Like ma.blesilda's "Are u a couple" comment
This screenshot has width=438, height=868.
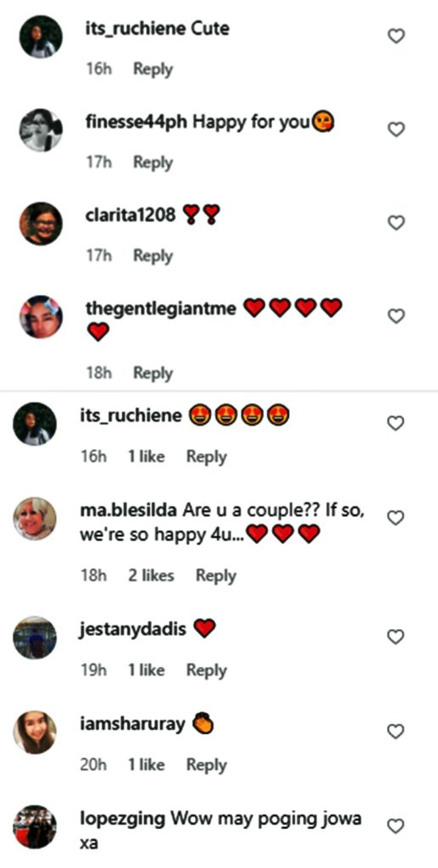(x=396, y=518)
